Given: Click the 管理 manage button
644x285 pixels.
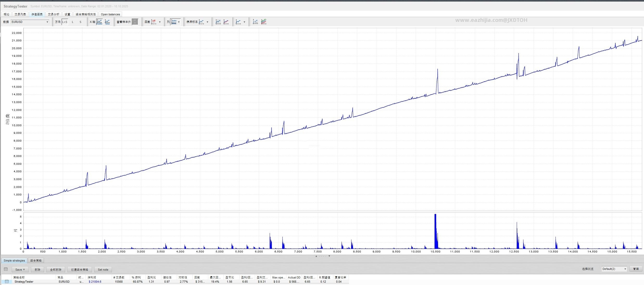Looking at the screenshot, I should coord(636,269).
